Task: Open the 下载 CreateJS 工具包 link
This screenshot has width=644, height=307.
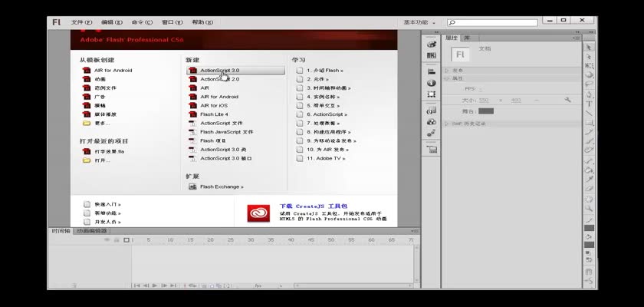Action: 314,206
